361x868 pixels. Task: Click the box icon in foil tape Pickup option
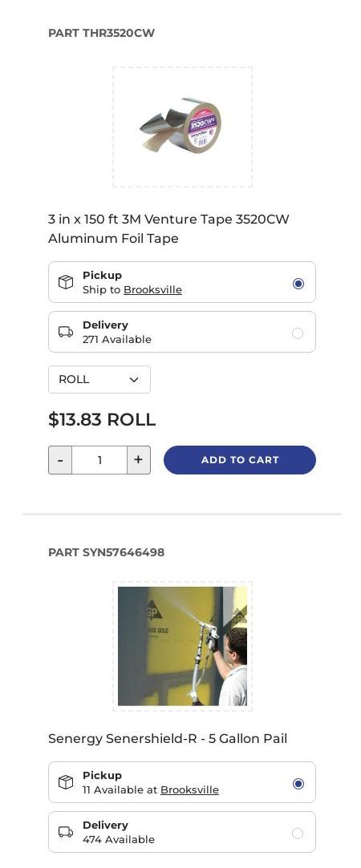[66, 282]
